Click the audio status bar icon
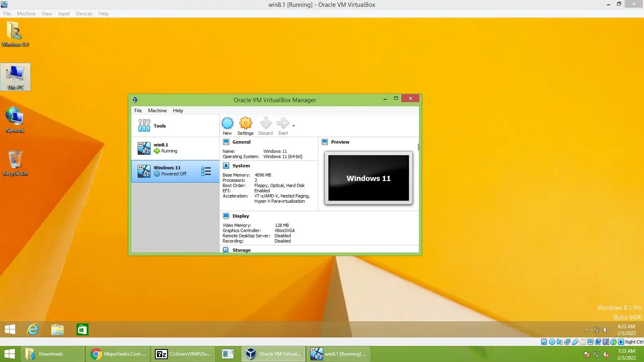The width and height of the screenshot is (644, 362). 559,342
